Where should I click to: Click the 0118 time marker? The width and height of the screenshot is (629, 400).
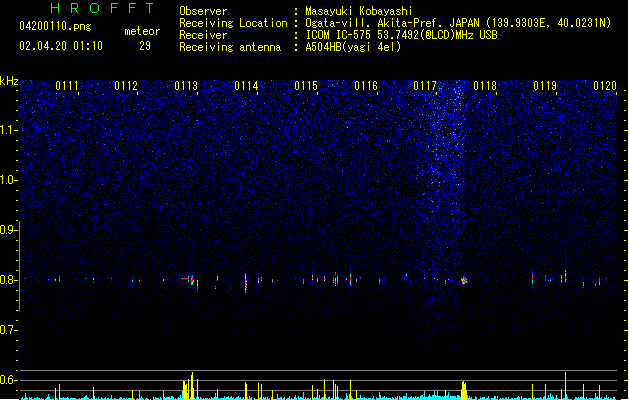tap(485, 86)
